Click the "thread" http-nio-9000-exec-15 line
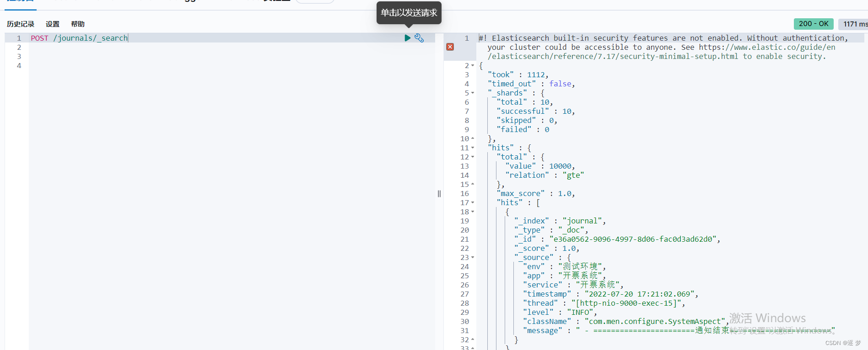This screenshot has height=350, width=868. click(x=604, y=303)
